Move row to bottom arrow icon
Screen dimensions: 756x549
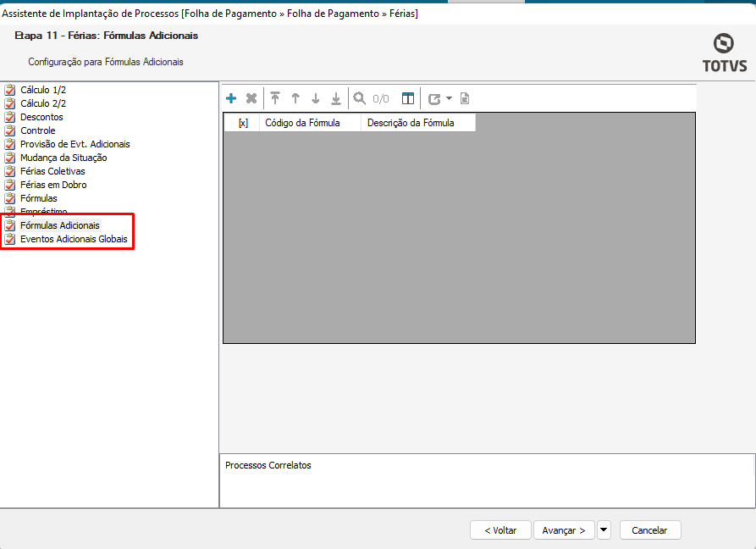coord(336,98)
